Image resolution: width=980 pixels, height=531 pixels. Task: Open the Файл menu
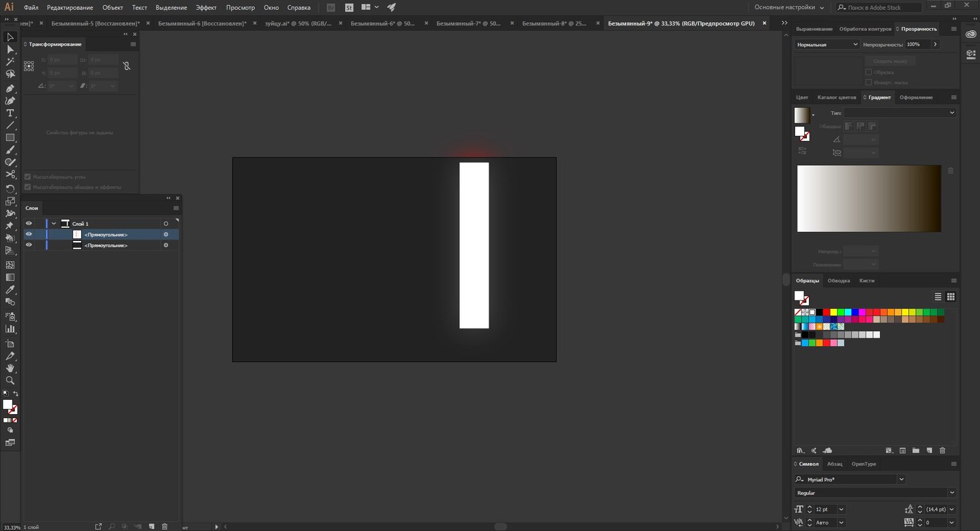click(31, 8)
